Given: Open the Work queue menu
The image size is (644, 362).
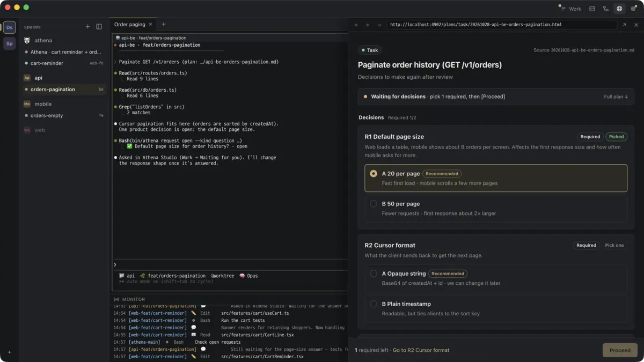Looking at the screenshot, I should (x=571, y=9).
